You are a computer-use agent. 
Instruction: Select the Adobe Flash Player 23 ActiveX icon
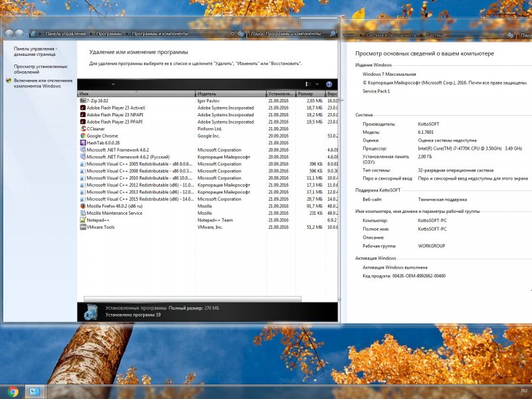pyautogui.click(x=82, y=108)
